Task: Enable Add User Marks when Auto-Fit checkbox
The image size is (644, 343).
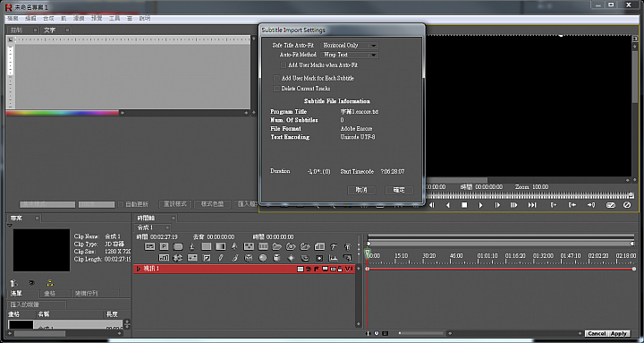Action: click(284, 65)
